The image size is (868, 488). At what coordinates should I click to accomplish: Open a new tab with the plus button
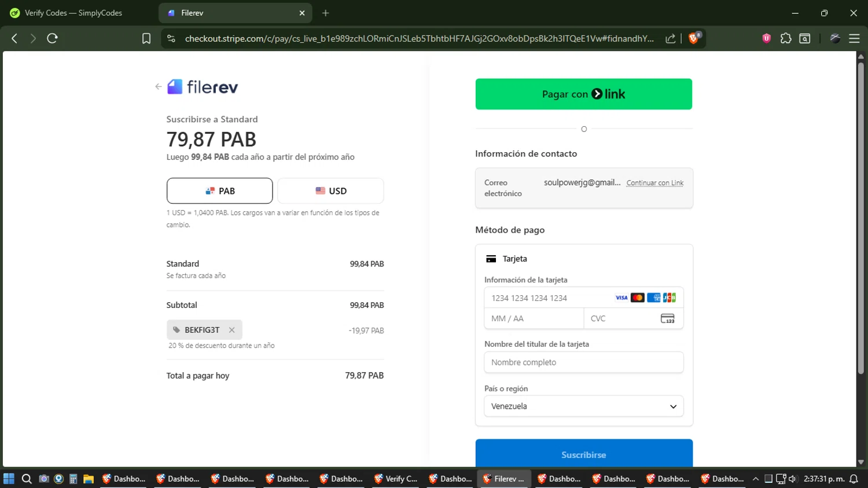coord(326,13)
